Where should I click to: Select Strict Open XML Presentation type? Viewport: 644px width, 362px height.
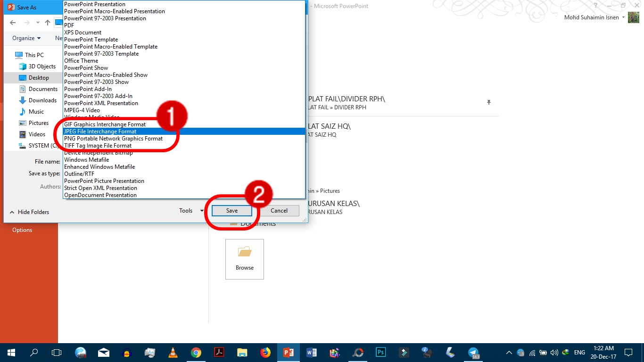point(184,188)
